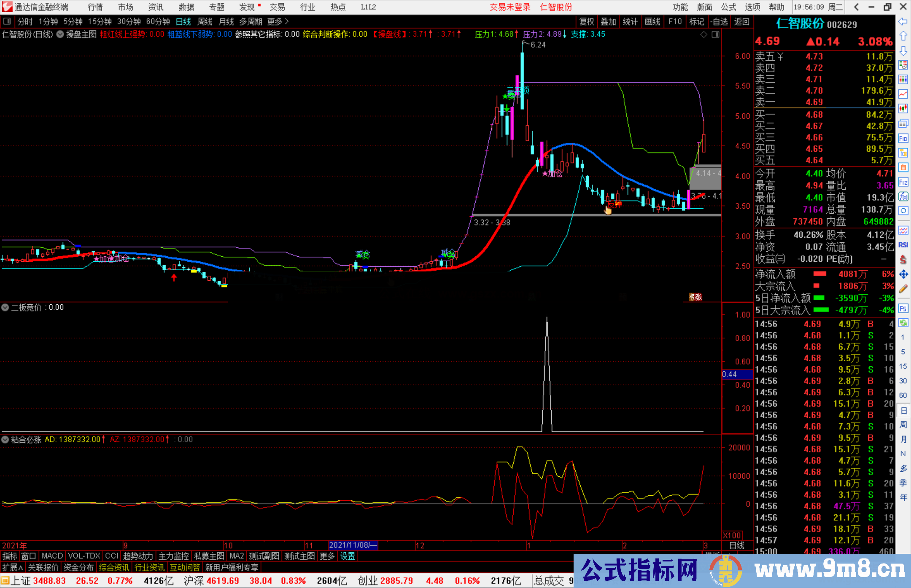Toggle the panel icon at chart top-right corner
Screen dimensions: 911x588
(x=716, y=35)
